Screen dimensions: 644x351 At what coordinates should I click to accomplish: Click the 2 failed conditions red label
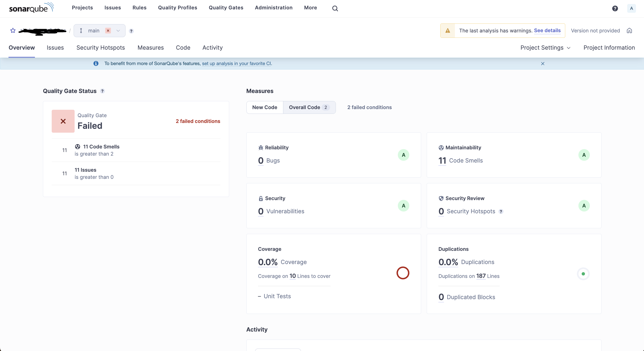point(198,121)
